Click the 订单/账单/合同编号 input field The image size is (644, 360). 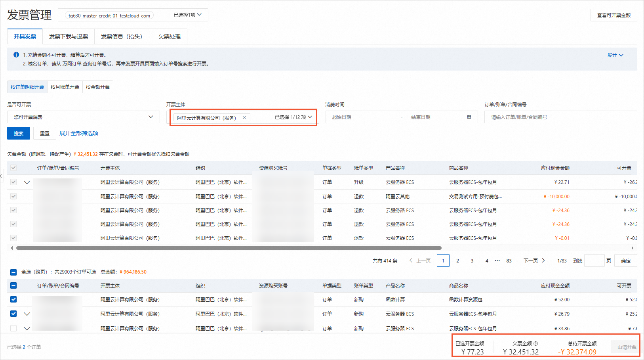coord(560,117)
